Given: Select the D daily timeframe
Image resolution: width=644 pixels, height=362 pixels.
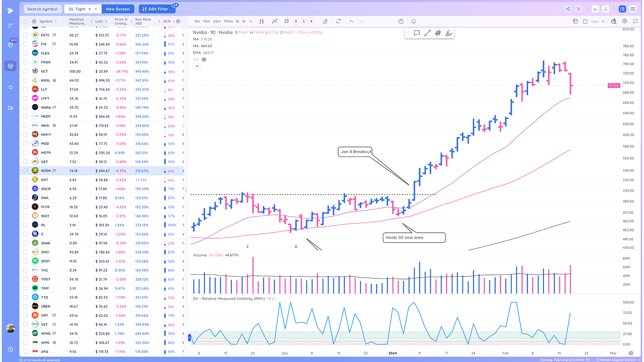Looking at the screenshot, I should point(237,21).
